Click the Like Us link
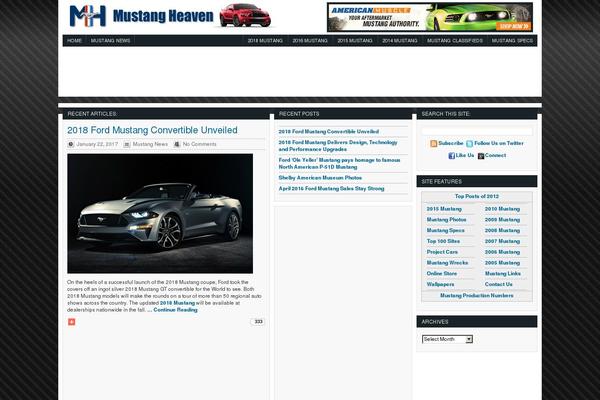This screenshot has width=600, height=400. [x=465, y=155]
